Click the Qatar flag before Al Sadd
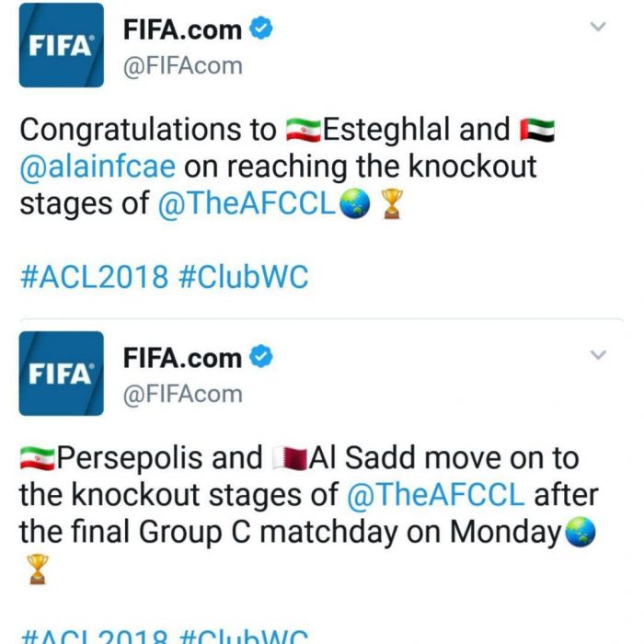The image size is (644, 644). click(x=290, y=458)
